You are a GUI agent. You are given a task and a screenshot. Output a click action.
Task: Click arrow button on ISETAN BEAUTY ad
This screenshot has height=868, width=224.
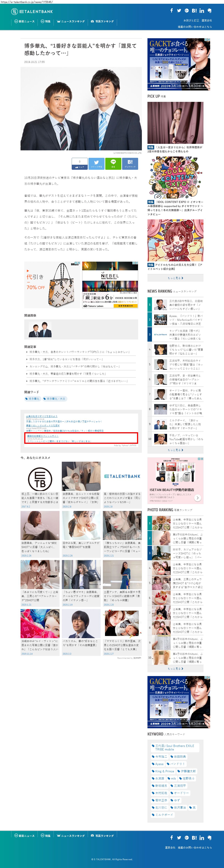[198, 498]
